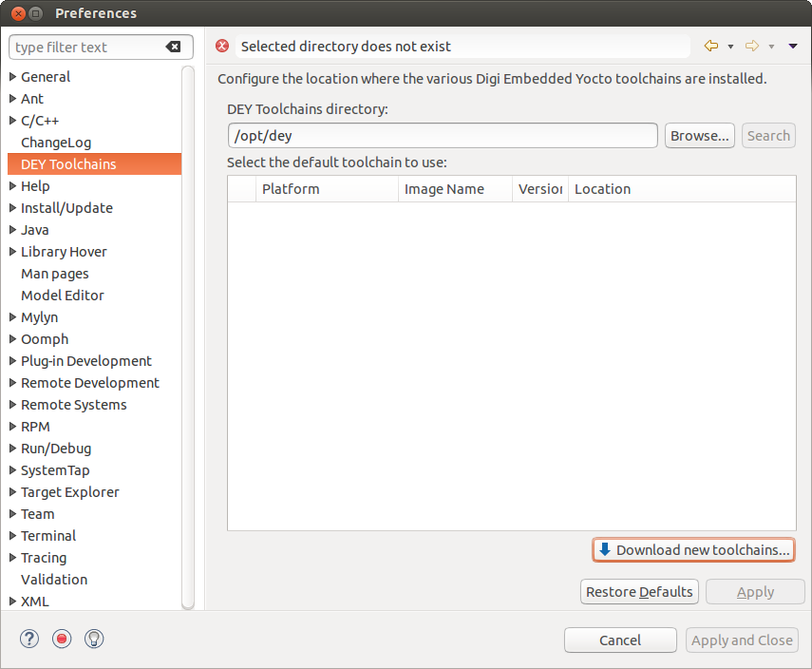This screenshot has height=669, width=812.
Task: Click the red error icon in header
Action: tap(222, 47)
